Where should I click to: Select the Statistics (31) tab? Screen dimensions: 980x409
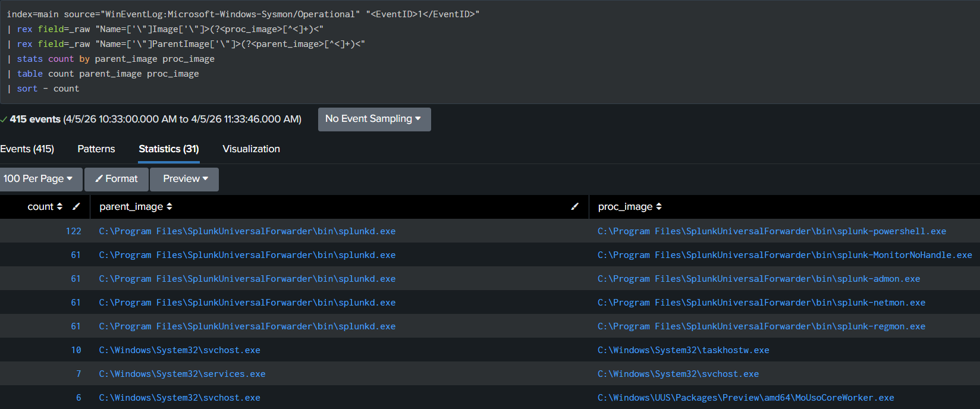point(169,149)
